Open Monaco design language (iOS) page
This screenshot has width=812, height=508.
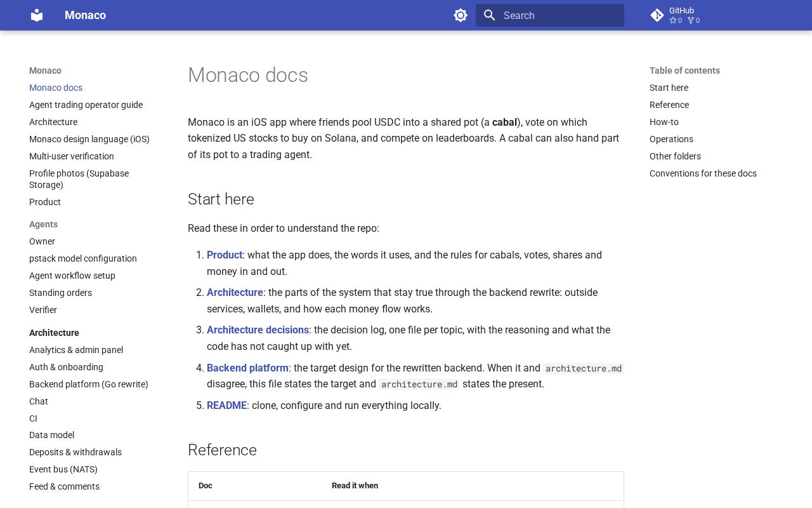click(89, 139)
